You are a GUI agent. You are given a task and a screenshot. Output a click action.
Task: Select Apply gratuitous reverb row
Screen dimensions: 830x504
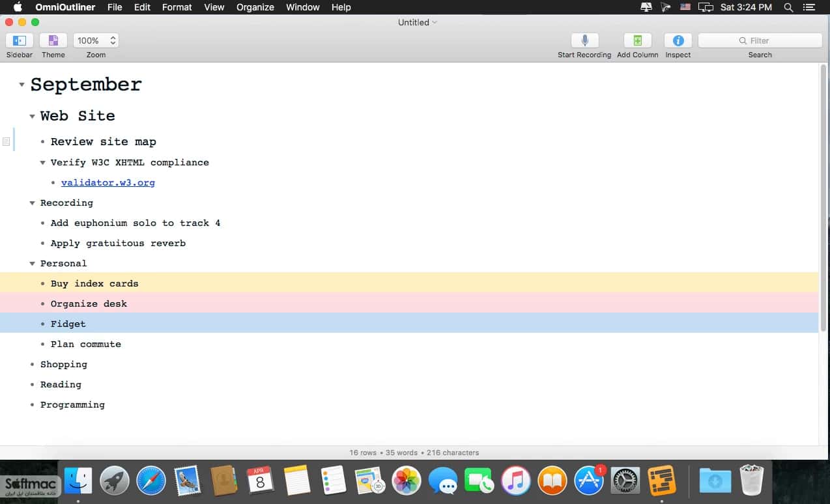[x=409, y=243]
